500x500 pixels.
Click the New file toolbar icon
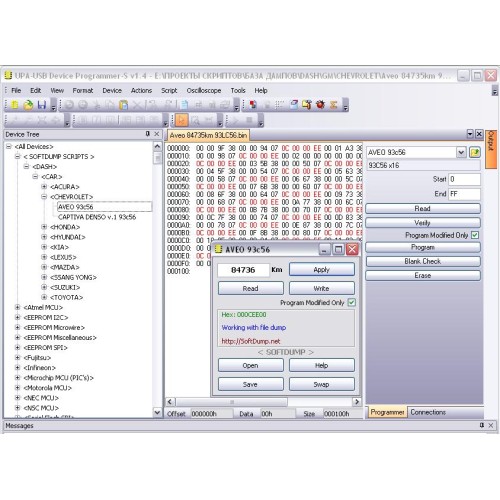click(14, 105)
